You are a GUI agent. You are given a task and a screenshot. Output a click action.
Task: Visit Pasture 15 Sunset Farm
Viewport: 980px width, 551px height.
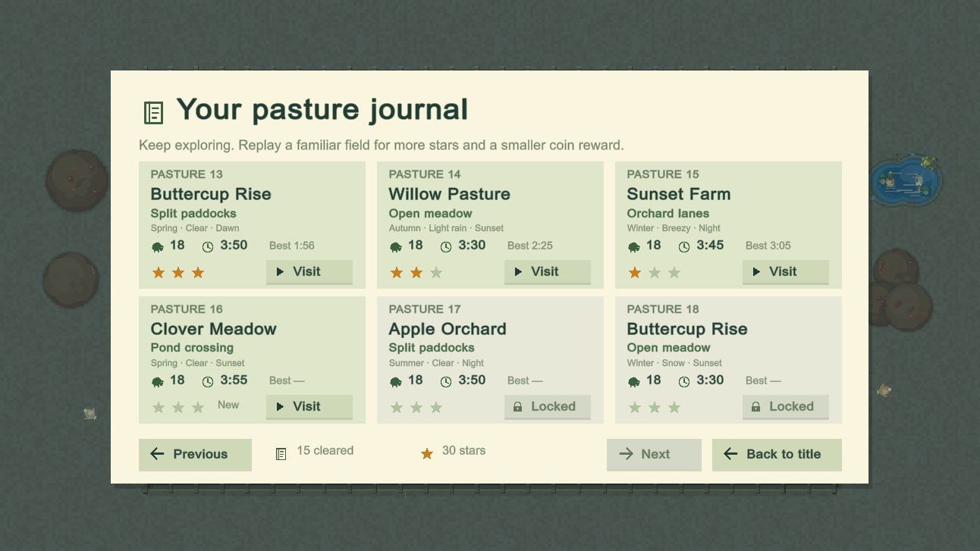(x=786, y=272)
